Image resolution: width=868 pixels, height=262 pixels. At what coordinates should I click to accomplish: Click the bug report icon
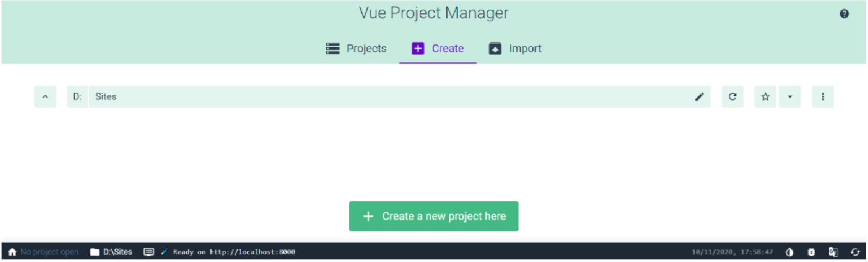click(811, 252)
